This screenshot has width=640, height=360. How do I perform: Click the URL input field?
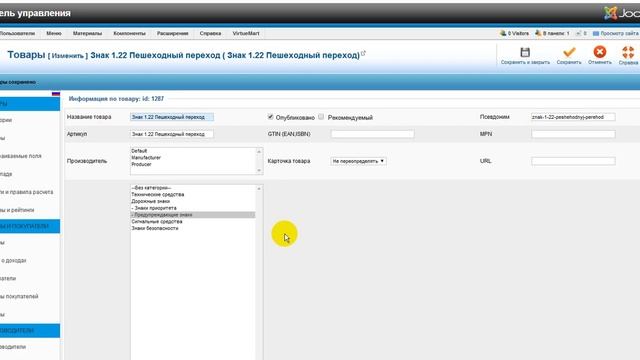click(573, 161)
